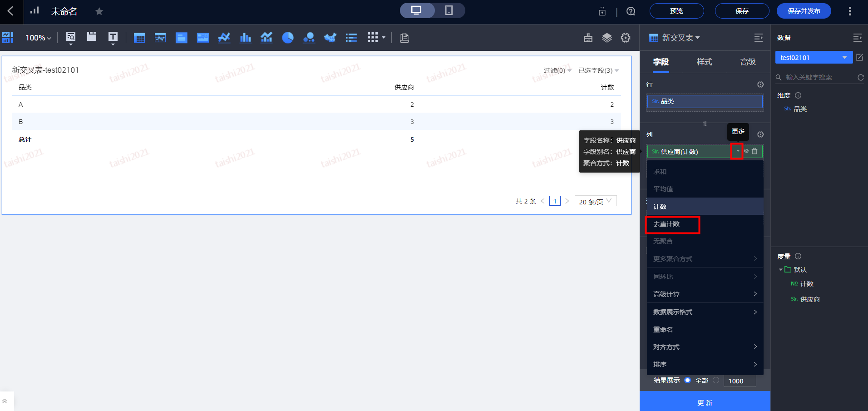Select 全部 result display radio
This screenshot has width=868, height=411.
(687, 381)
